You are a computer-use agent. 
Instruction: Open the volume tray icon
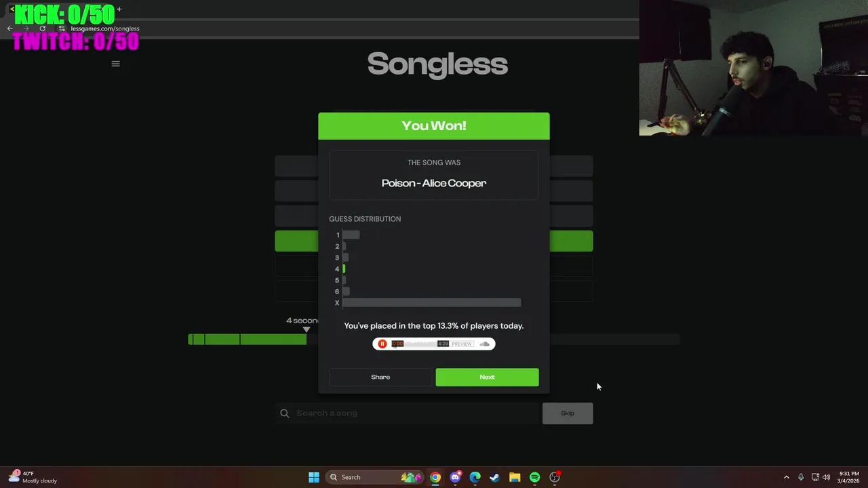tap(827, 477)
